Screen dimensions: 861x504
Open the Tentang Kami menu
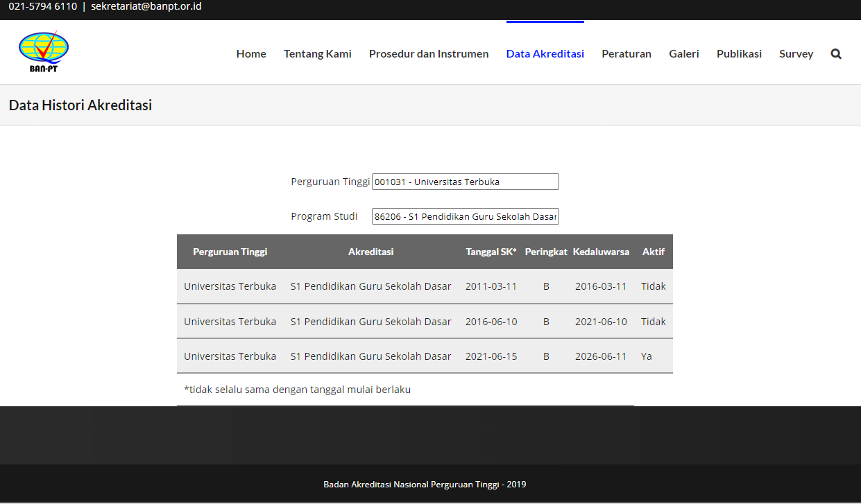[318, 53]
